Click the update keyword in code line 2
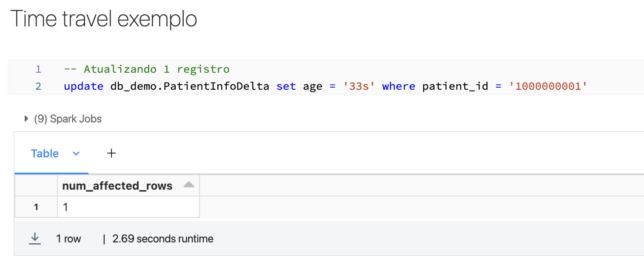 (x=83, y=86)
